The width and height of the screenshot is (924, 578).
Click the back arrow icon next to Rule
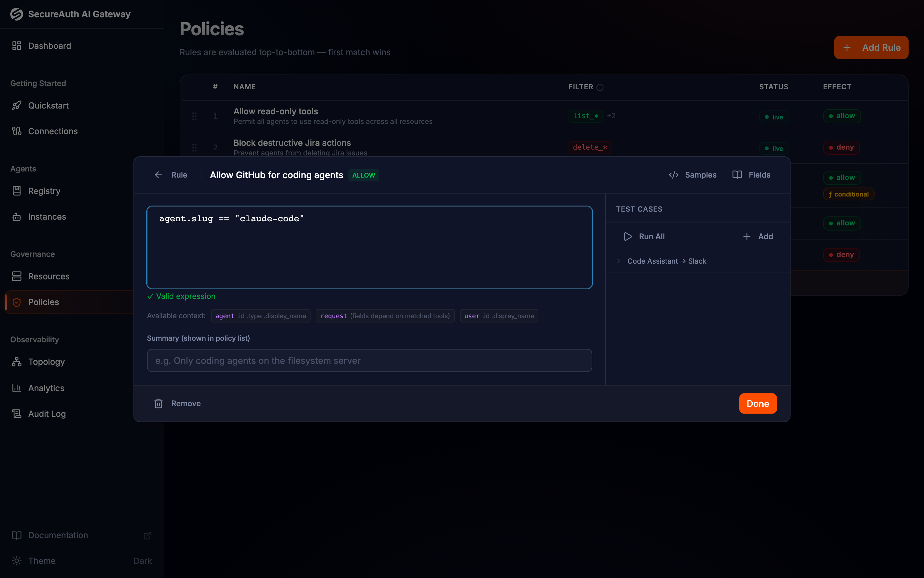click(x=158, y=175)
